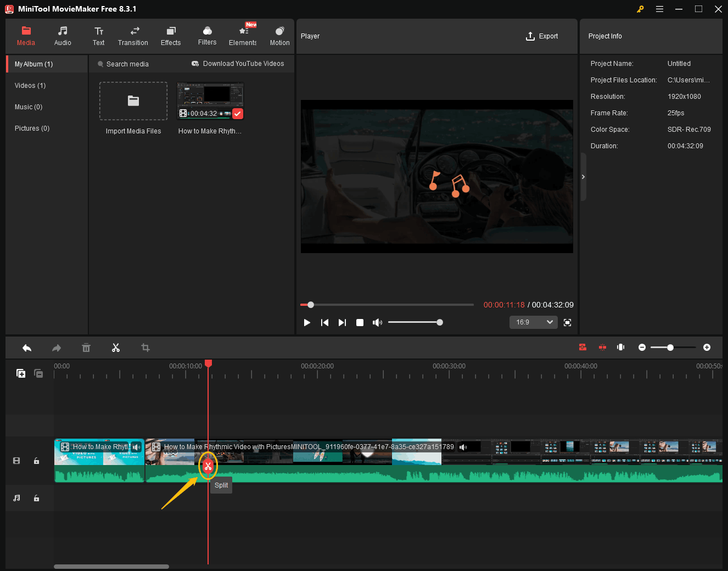
Task: Click the red checkmark on the media thumbnail
Action: 237,114
